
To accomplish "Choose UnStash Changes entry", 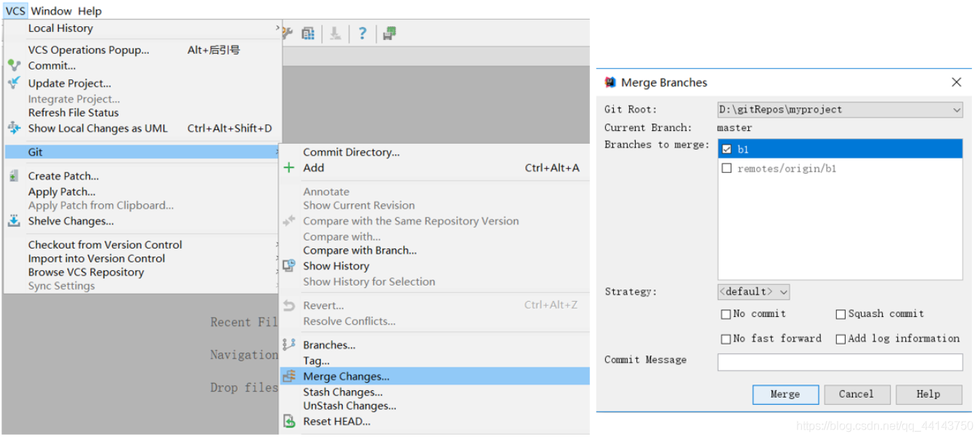I will [349, 406].
